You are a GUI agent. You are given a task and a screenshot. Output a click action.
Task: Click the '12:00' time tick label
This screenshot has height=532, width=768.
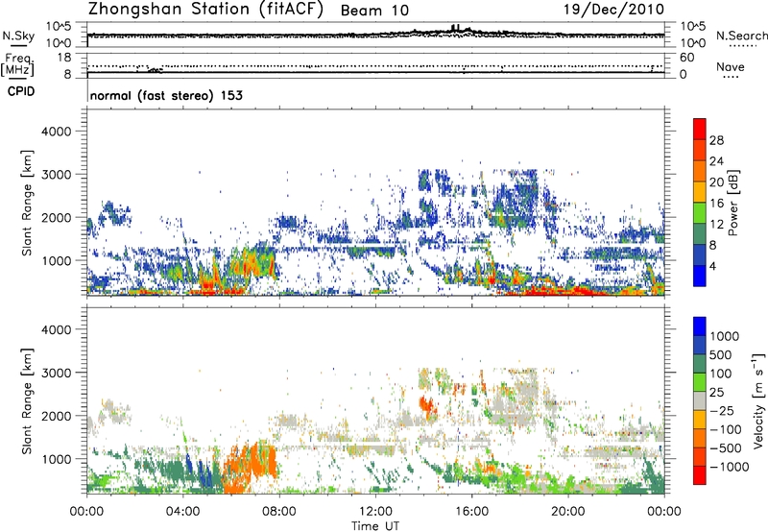(x=375, y=512)
